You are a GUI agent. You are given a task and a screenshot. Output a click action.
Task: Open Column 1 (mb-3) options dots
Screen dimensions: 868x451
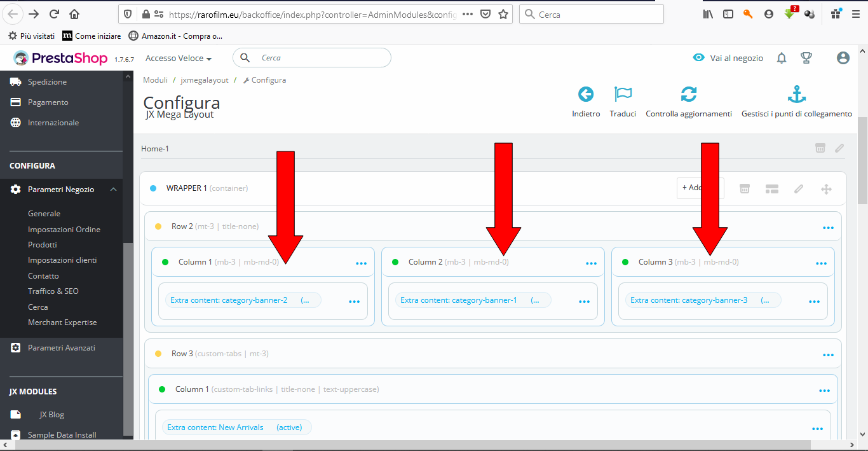tap(362, 263)
